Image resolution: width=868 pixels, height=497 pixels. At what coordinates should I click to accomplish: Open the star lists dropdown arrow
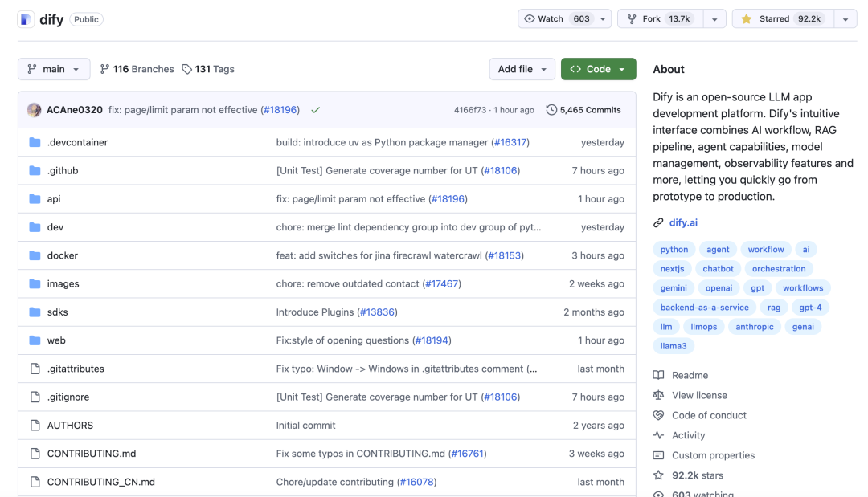[845, 18]
